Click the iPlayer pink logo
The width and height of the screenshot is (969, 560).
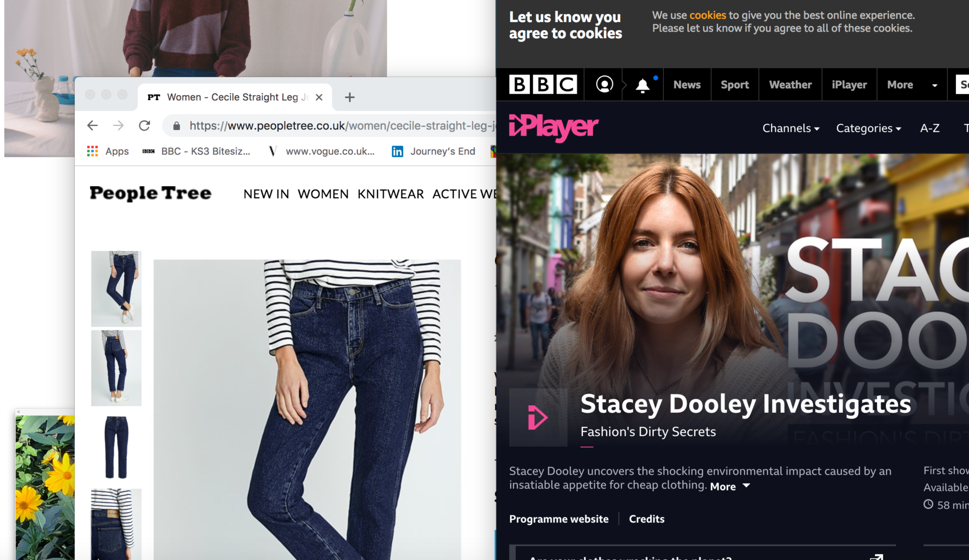[x=553, y=128]
